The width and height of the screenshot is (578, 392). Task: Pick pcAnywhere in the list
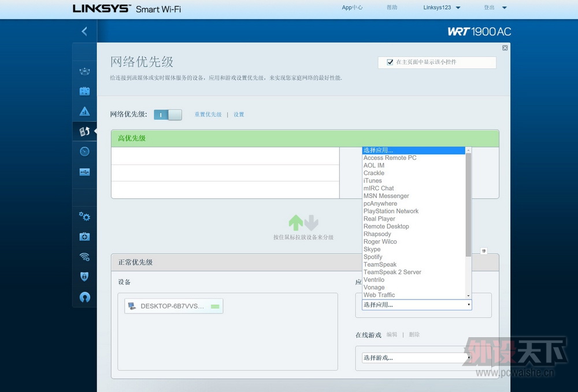(414, 204)
